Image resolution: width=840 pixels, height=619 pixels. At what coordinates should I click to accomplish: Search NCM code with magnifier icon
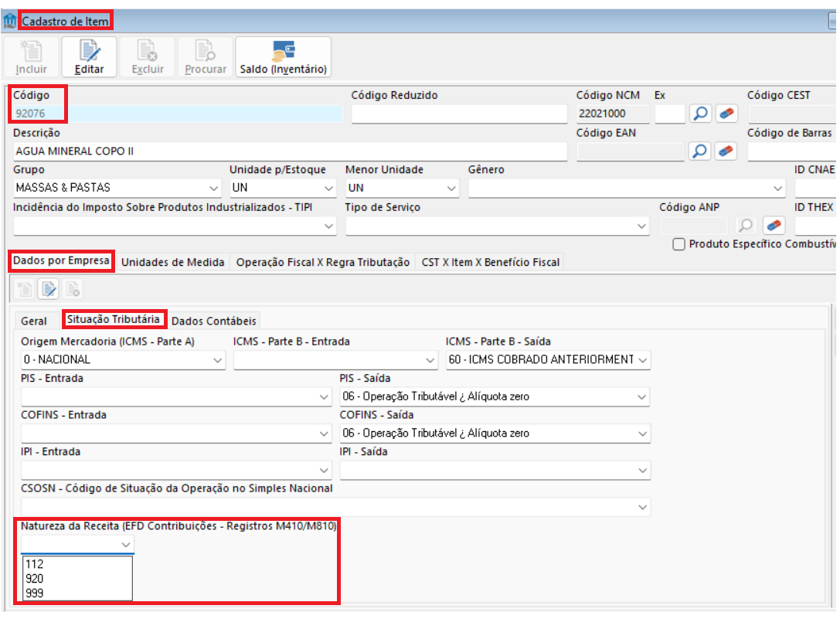tap(700, 113)
